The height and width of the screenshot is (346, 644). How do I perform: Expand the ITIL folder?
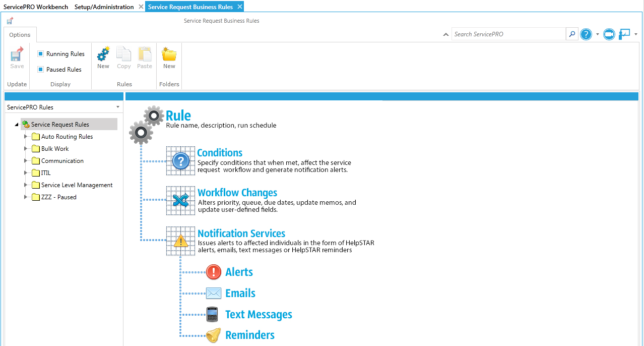26,172
